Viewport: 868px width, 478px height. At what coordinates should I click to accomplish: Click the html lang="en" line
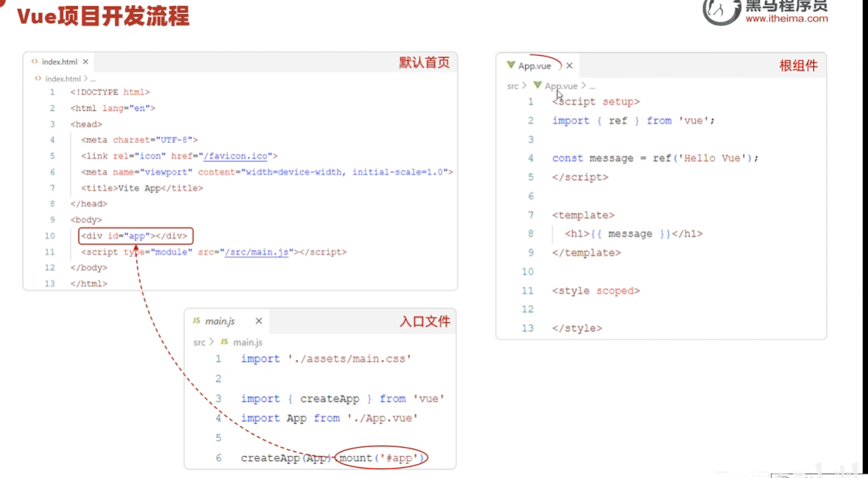click(113, 108)
